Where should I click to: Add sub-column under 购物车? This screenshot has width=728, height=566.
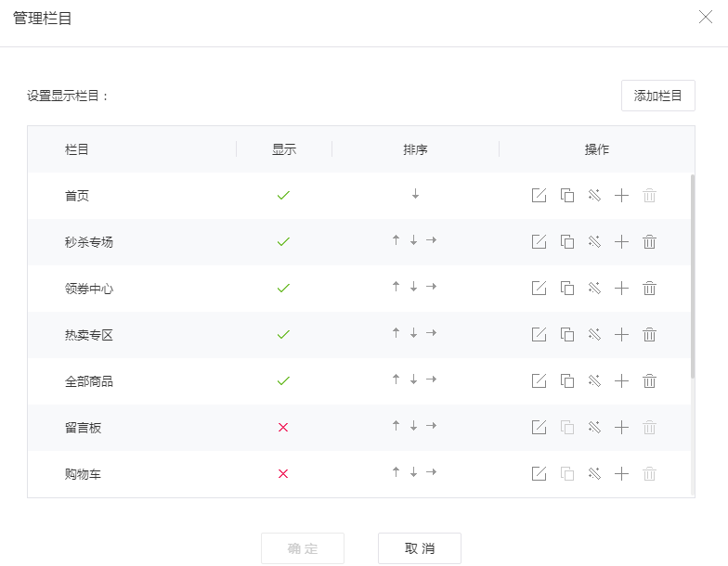pyautogui.click(x=621, y=473)
